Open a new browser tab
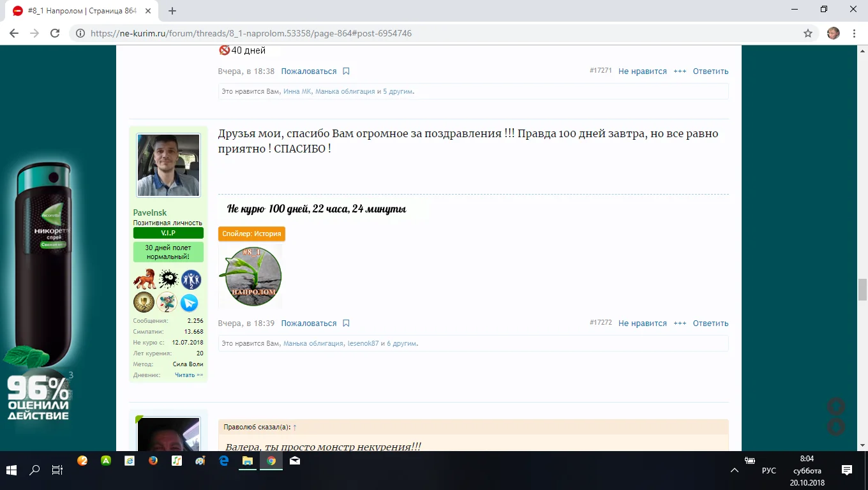 point(172,10)
